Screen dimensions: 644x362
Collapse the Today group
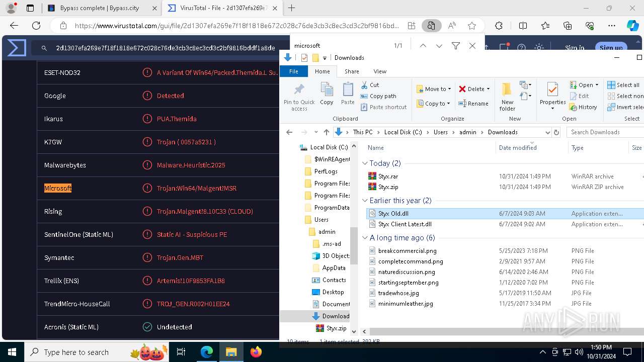point(365,163)
